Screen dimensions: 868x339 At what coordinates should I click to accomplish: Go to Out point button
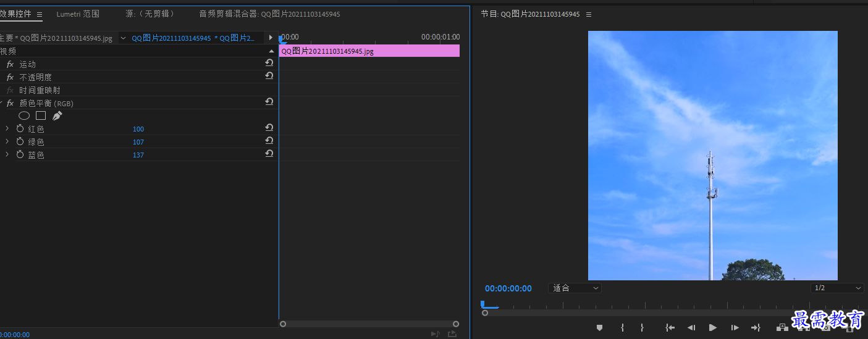756,328
